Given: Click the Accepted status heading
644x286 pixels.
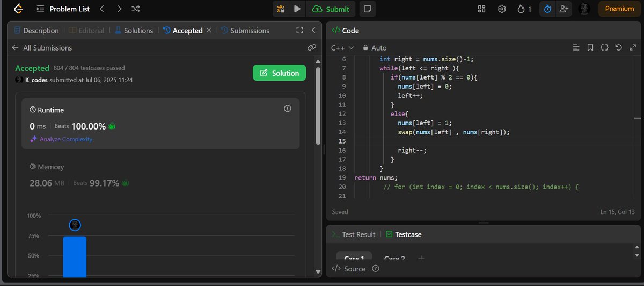Looking at the screenshot, I should tap(32, 68).
